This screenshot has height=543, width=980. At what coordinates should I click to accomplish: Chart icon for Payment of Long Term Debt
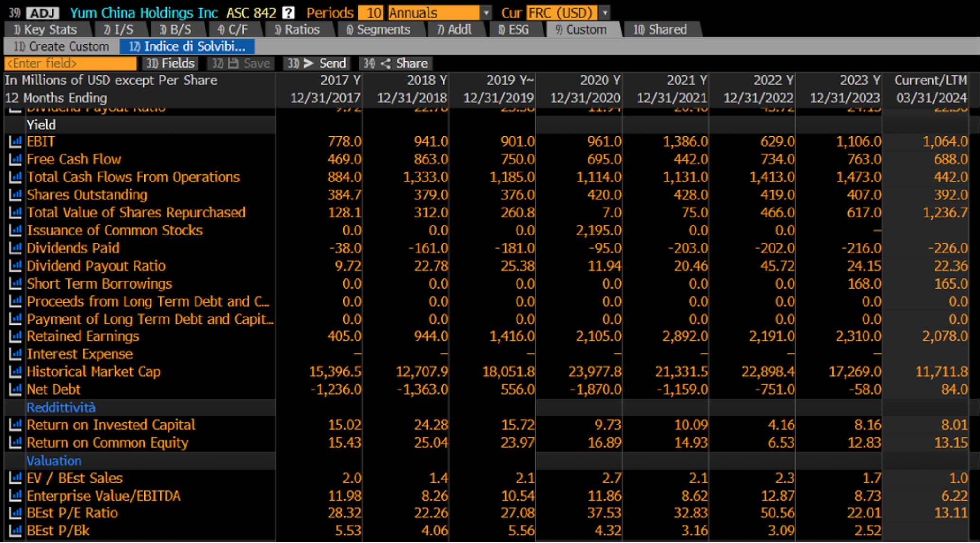click(x=15, y=319)
